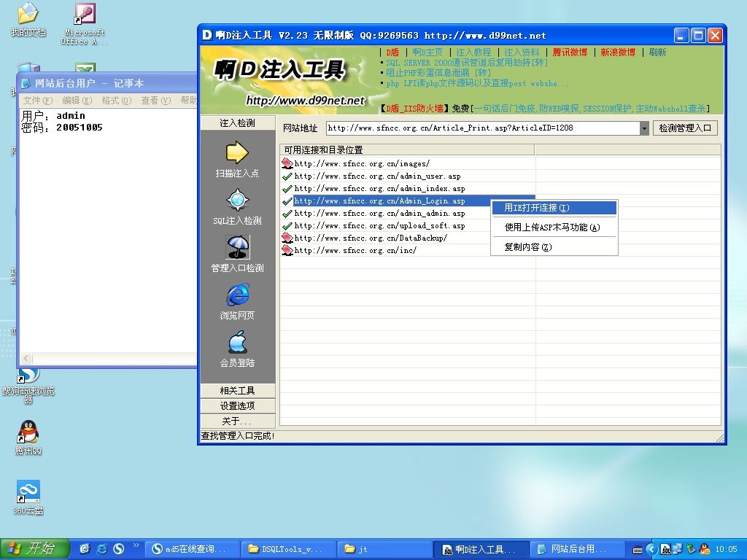Viewport: 747px width, 560px height.
Task: Open the SQL注入检测 compass icon
Action: tap(237, 200)
